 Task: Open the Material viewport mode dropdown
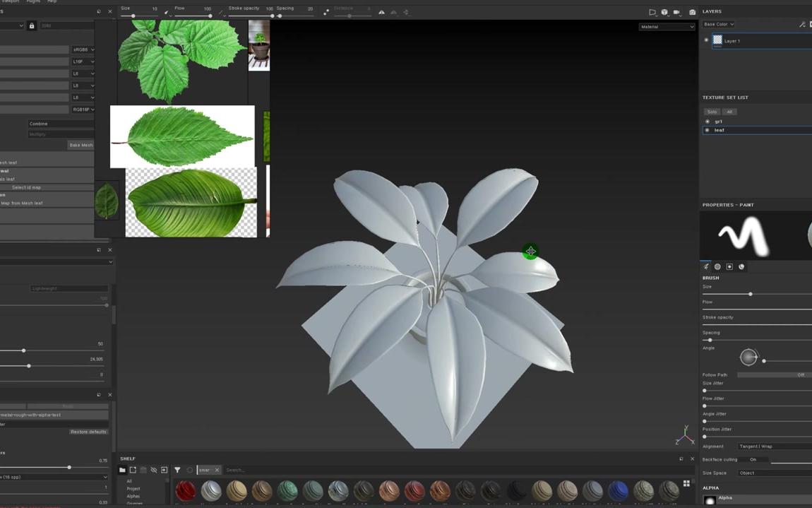point(667,27)
